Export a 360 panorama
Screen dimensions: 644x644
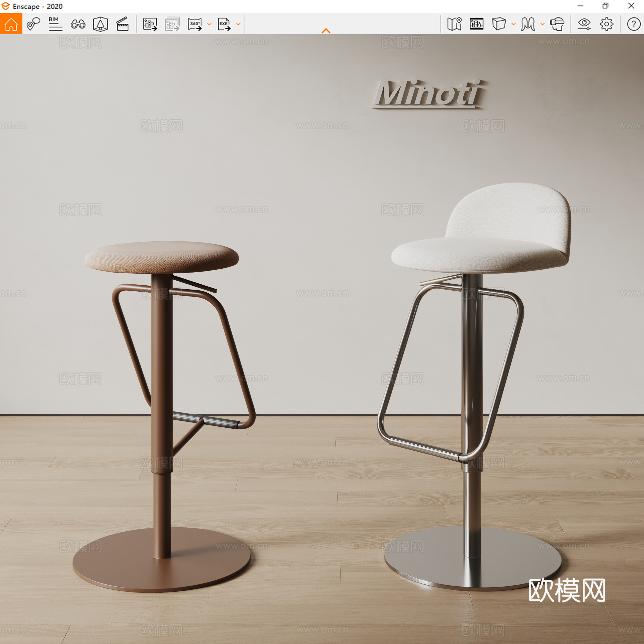click(195, 23)
